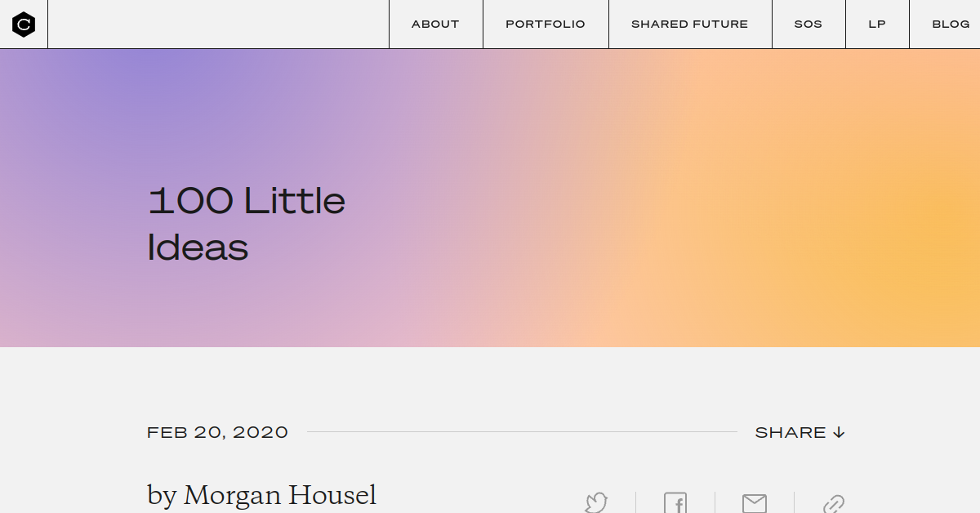Collapse share options using the down arrow

coord(839,432)
